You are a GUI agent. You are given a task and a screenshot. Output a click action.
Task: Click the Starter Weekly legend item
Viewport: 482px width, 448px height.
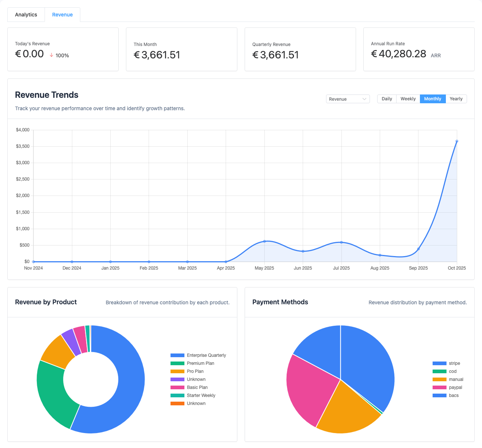(x=201, y=395)
